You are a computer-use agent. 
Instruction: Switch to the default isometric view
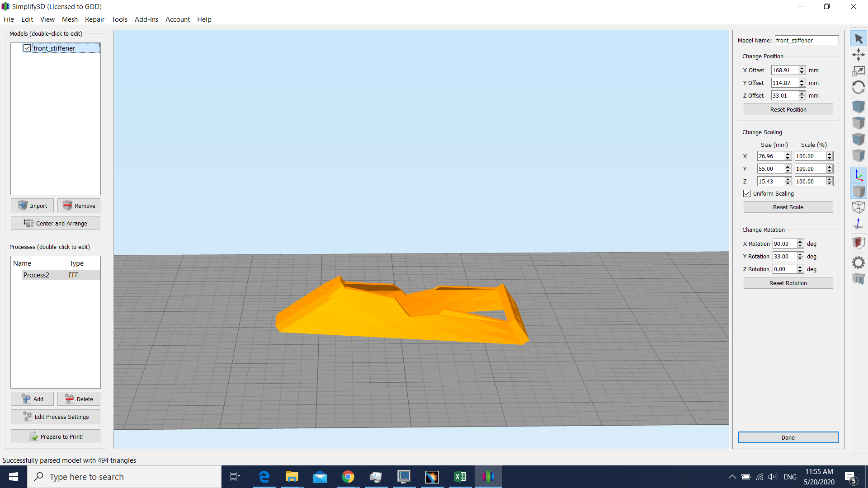coord(859,107)
